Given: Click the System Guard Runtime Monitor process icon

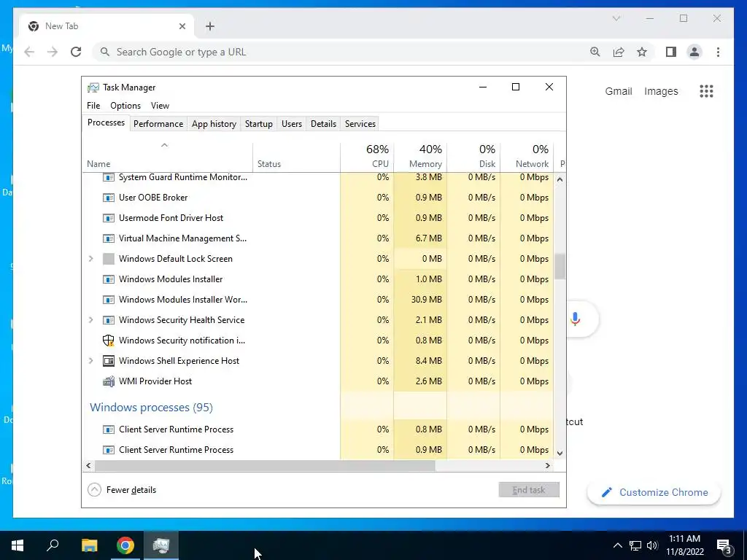Looking at the screenshot, I should pyautogui.click(x=109, y=177).
